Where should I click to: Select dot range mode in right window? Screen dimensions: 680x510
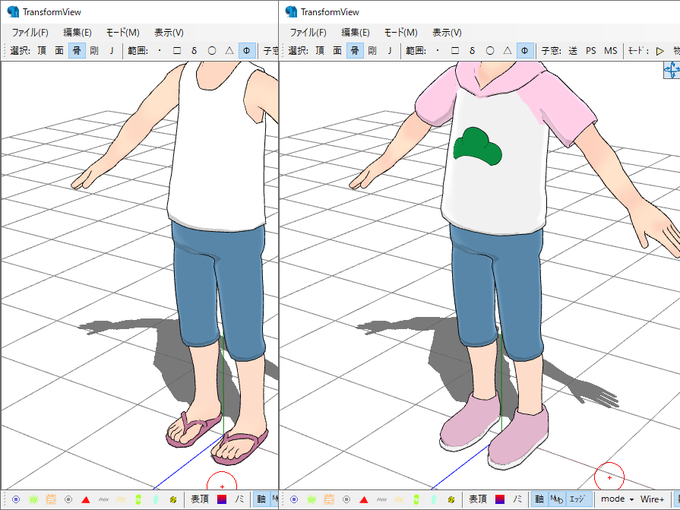(438, 51)
